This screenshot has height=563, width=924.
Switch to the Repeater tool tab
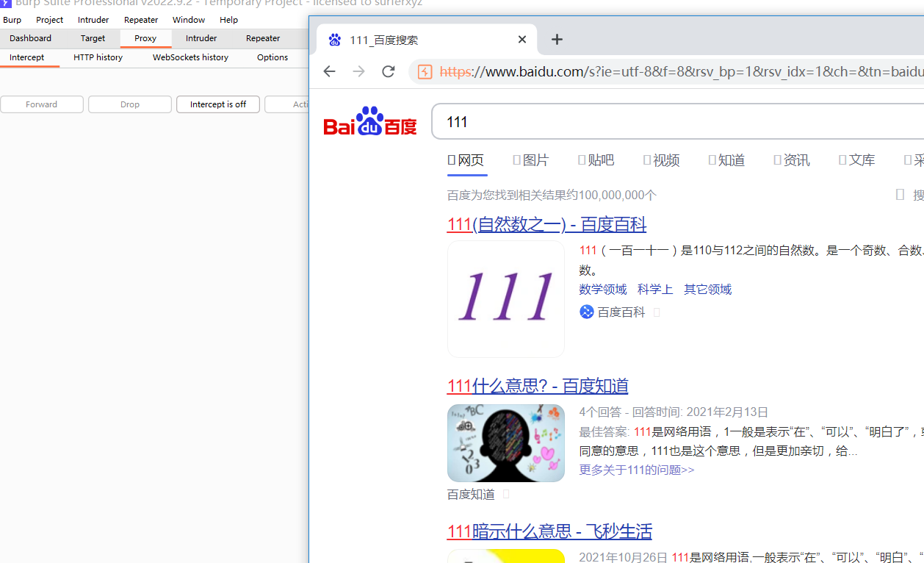(263, 38)
